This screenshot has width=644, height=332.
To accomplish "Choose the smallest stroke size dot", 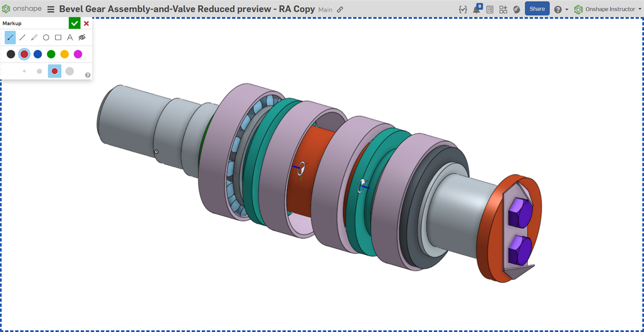I will [x=24, y=71].
